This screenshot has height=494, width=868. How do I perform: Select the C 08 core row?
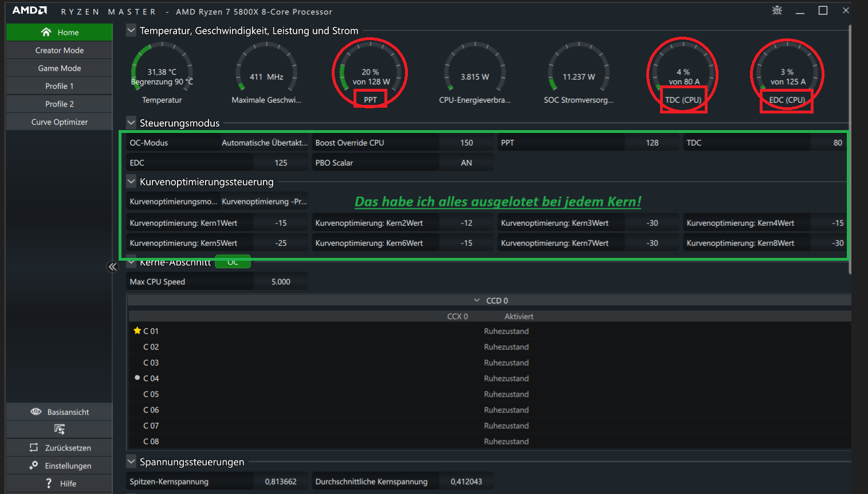point(489,441)
